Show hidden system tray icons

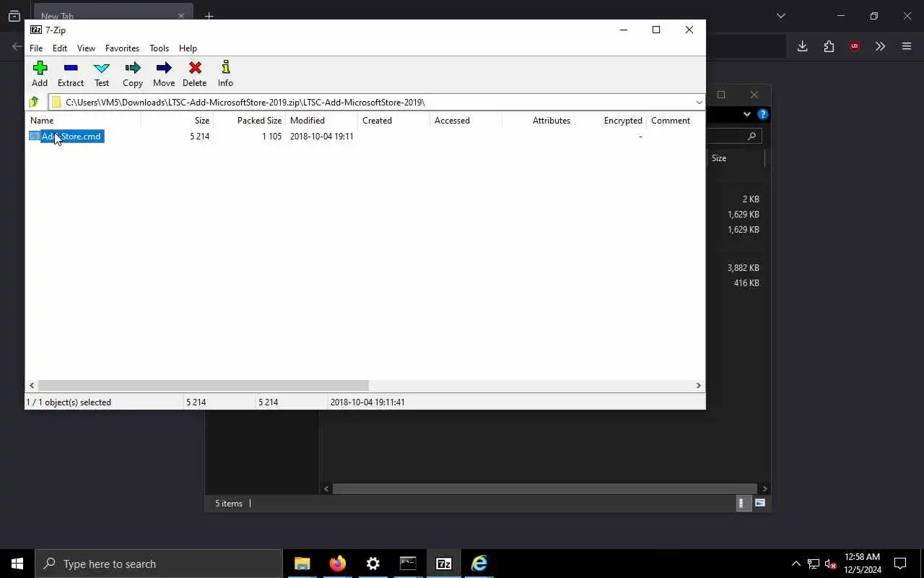point(796,564)
